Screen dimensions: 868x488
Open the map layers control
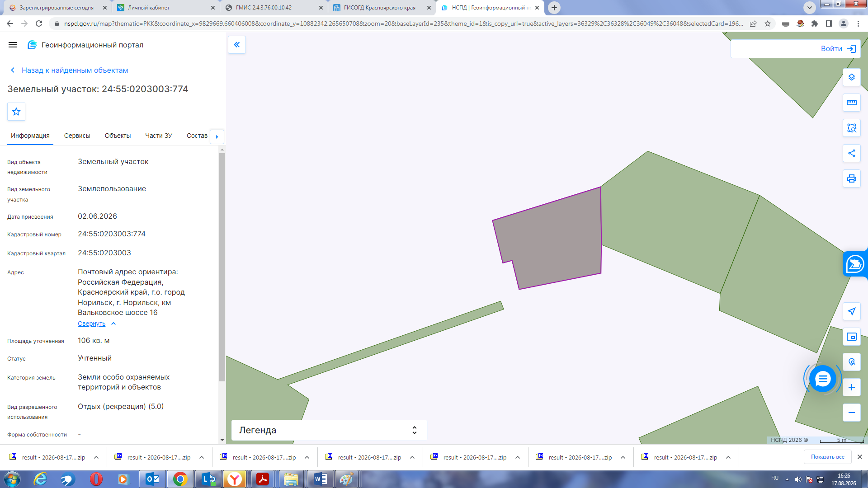click(x=852, y=77)
